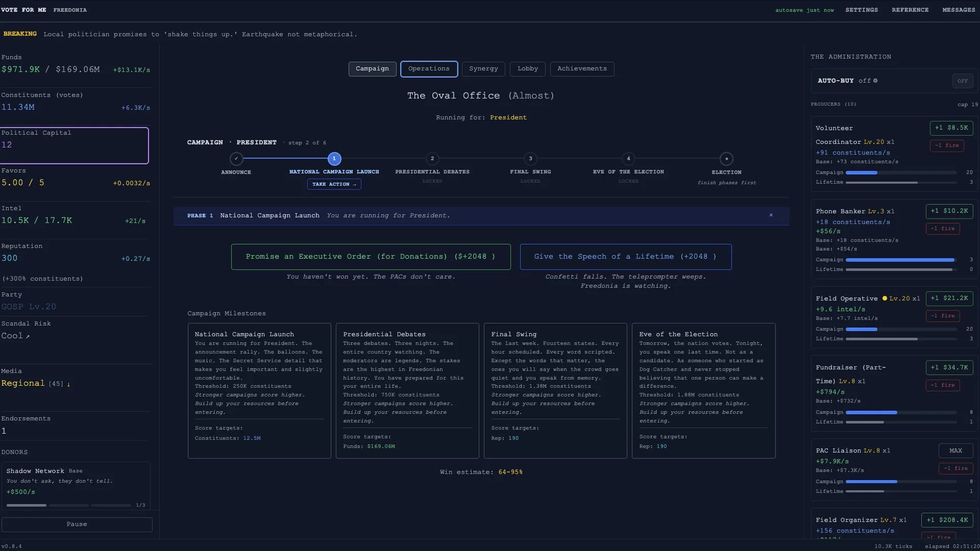Open the National Campaign Launch milestone card

pos(259,391)
